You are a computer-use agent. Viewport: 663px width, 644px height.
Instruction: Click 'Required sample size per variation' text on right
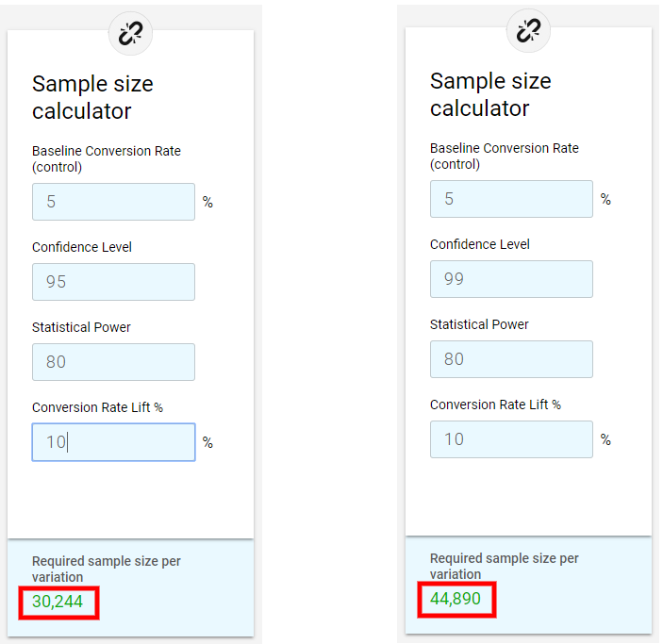[504, 566]
